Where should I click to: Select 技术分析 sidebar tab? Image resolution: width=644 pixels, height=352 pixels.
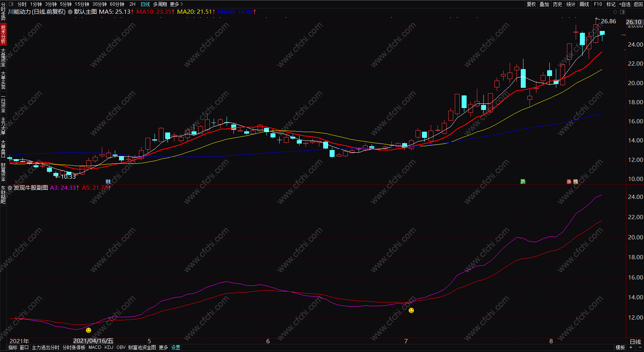3,34
